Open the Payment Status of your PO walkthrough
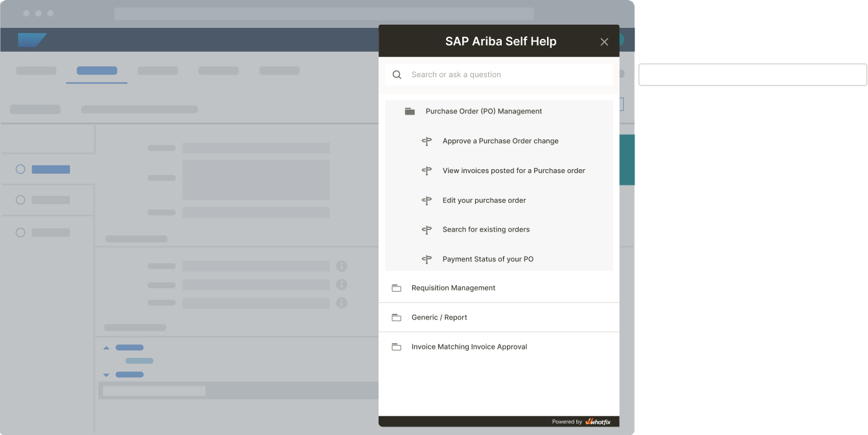 click(487, 259)
